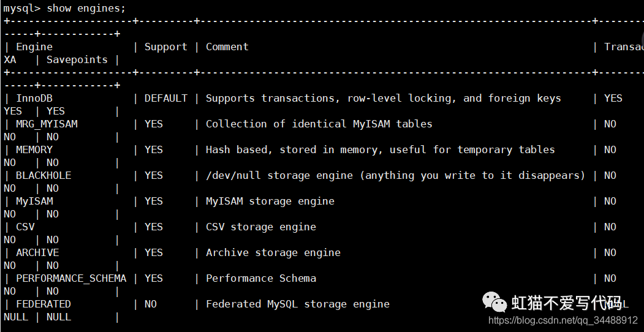Click the Support column header
Viewport: 644px width, 332px height.
pos(166,47)
